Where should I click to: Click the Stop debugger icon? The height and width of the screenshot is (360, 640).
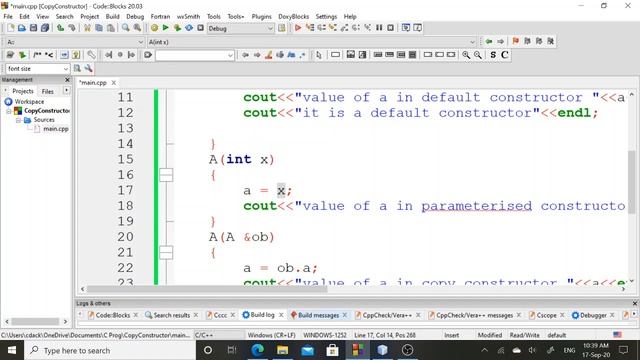point(391,28)
